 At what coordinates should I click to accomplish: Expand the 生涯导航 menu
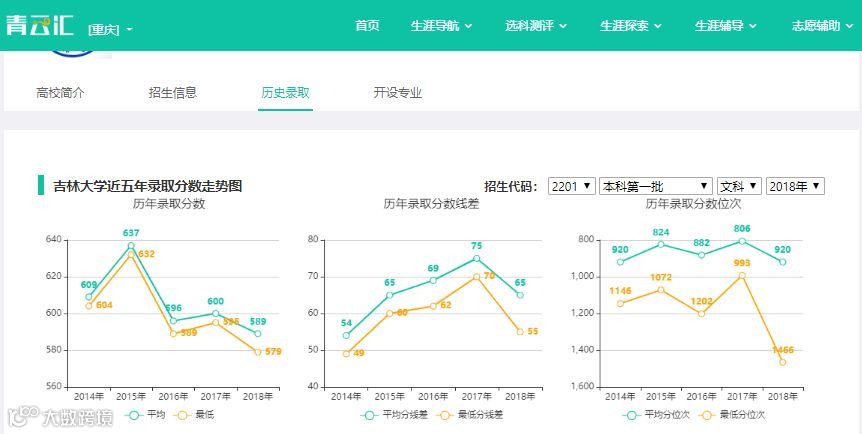[441, 26]
